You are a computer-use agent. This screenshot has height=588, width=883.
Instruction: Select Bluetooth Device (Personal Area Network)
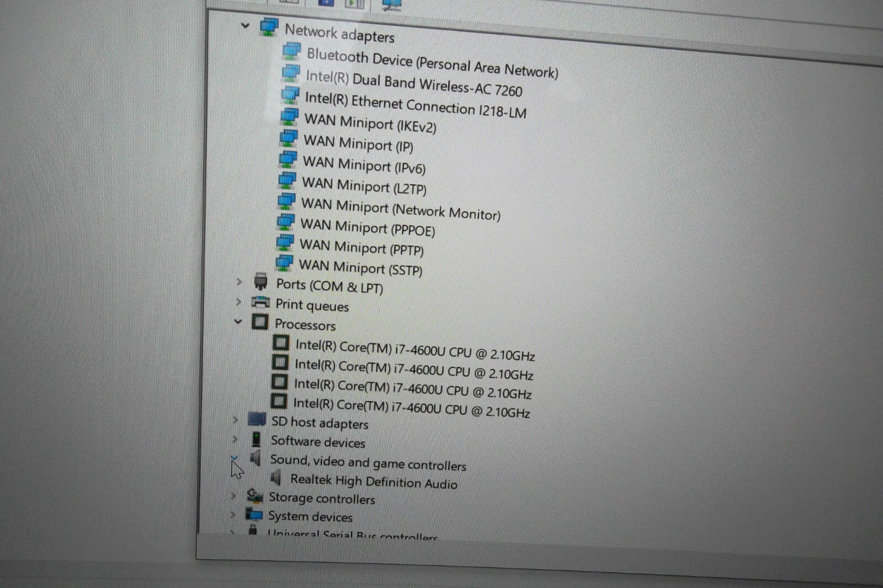(432, 63)
